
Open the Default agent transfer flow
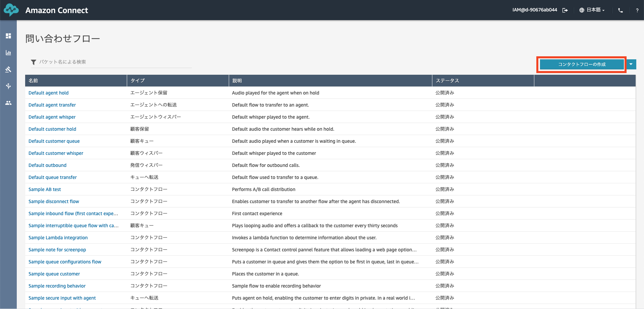coord(52,105)
